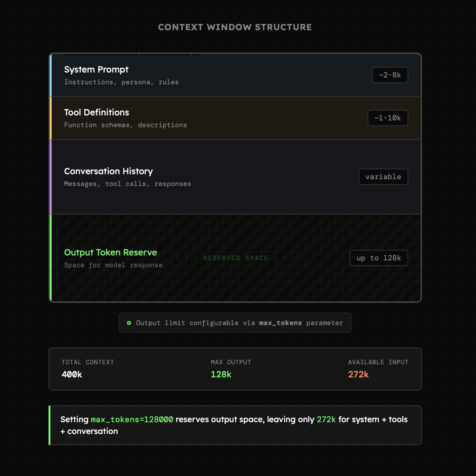The height and width of the screenshot is (476, 476).
Task: Select the Conversation History heading
Action: point(108,171)
